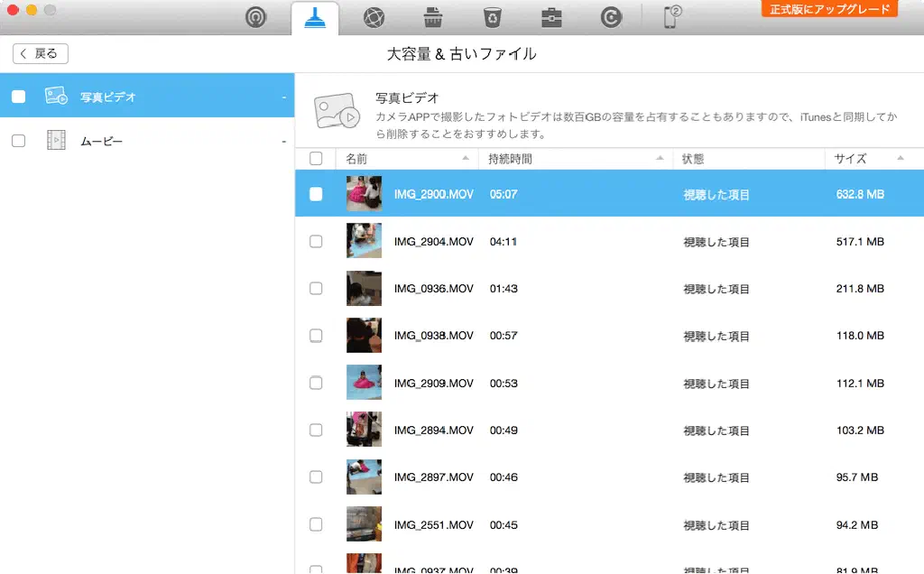
Task: Sort by 名前 column arrow
Action: tap(466, 159)
